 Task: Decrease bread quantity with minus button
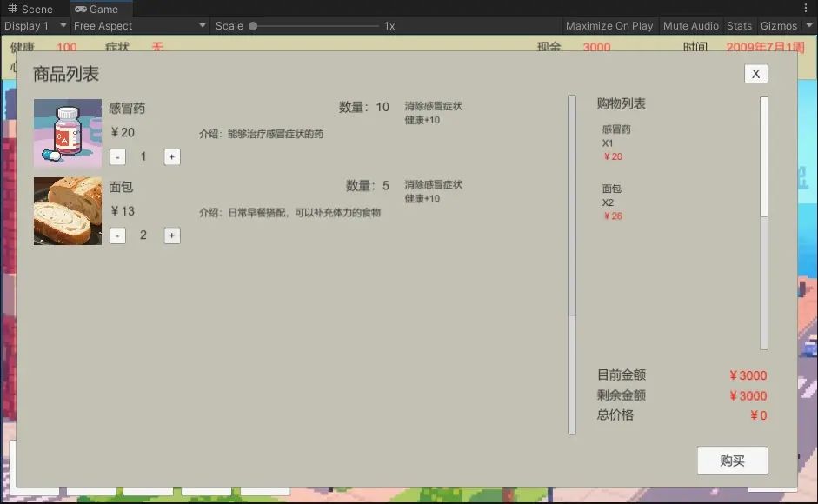[x=117, y=235]
